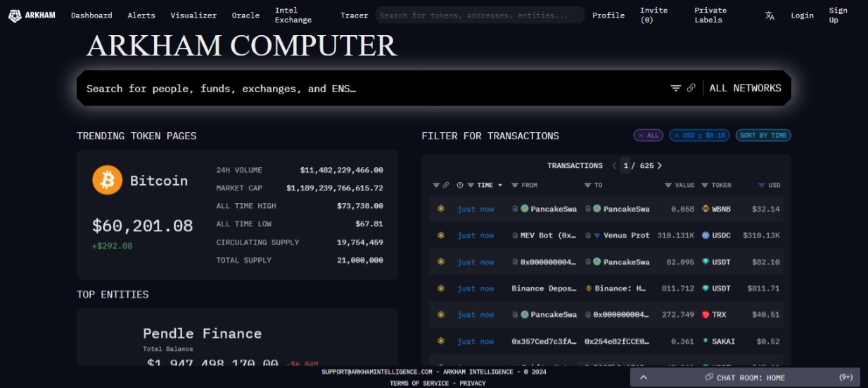The width and height of the screenshot is (868, 388).
Task: Focus the main people, funds, exchanges search field
Action: pyautogui.click(x=373, y=89)
